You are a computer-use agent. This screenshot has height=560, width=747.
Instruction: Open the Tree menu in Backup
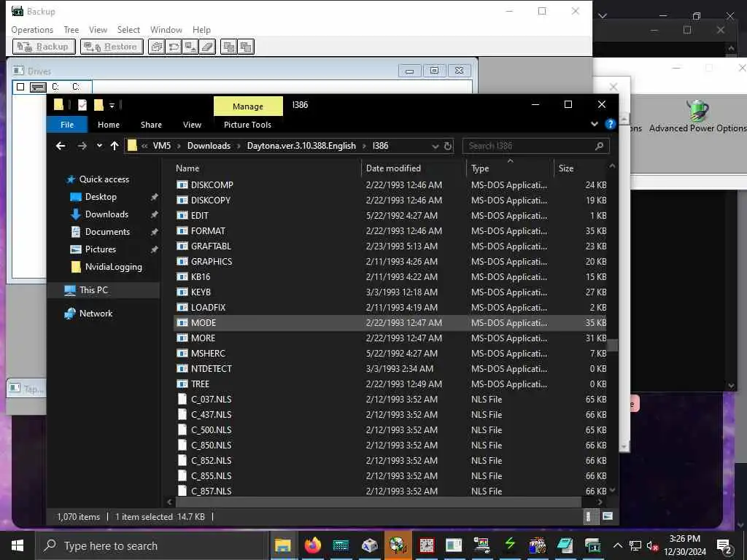point(71,29)
